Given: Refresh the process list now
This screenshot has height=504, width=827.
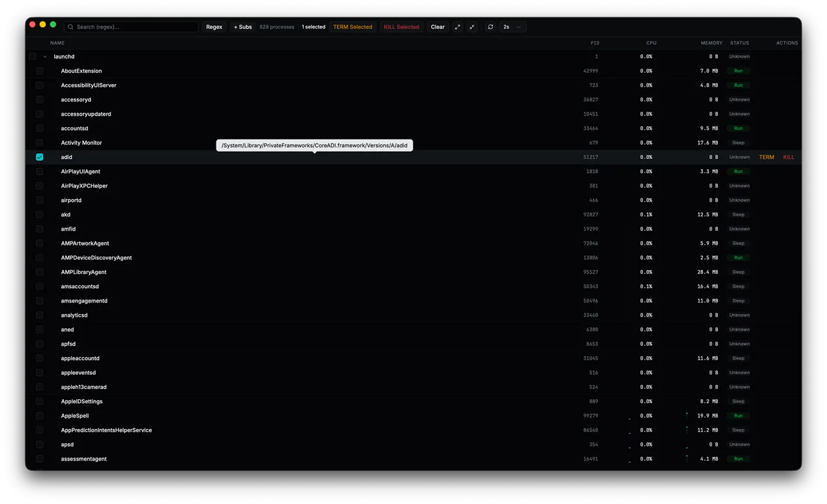Looking at the screenshot, I should (x=490, y=27).
